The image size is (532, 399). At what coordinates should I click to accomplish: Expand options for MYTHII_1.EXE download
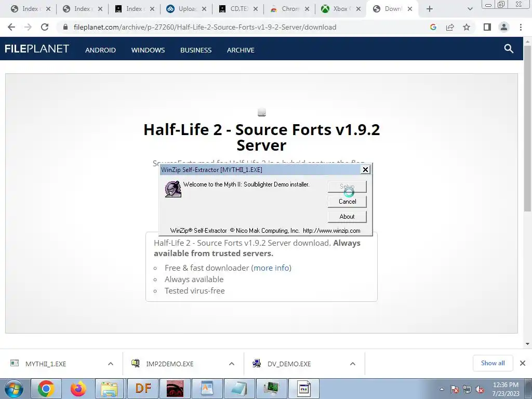tap(110, 364)
